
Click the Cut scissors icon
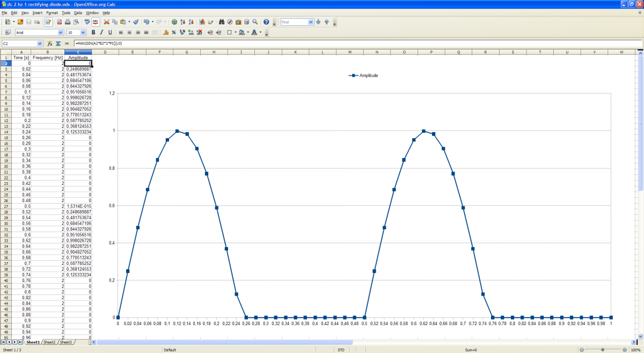click(x=106, y=22)
